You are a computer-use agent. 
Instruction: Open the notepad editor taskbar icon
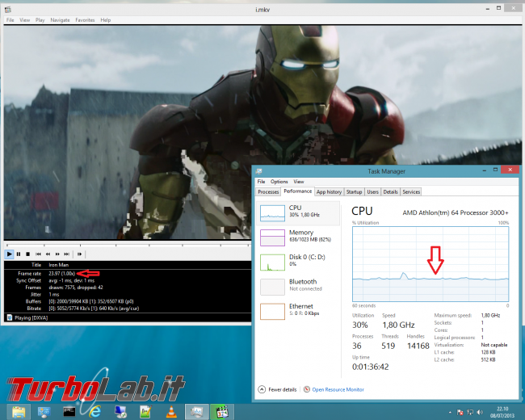click(x=145, y=412)
